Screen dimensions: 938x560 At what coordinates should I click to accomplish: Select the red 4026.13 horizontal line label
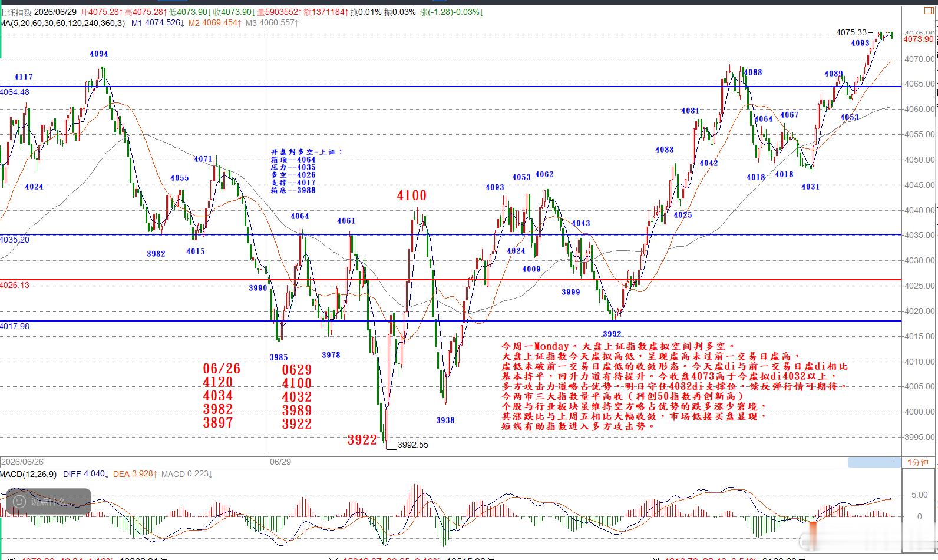pos(15,285)
